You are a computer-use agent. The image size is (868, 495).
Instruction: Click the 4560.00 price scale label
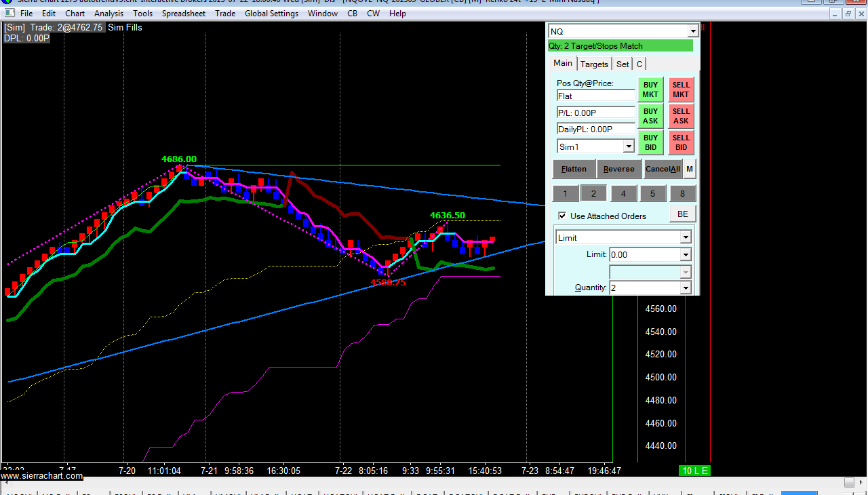click(661, 309)
